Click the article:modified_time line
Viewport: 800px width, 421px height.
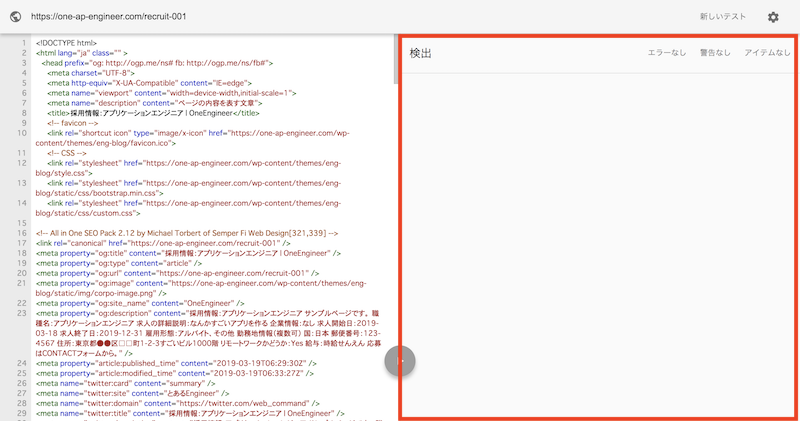[175, 374]
